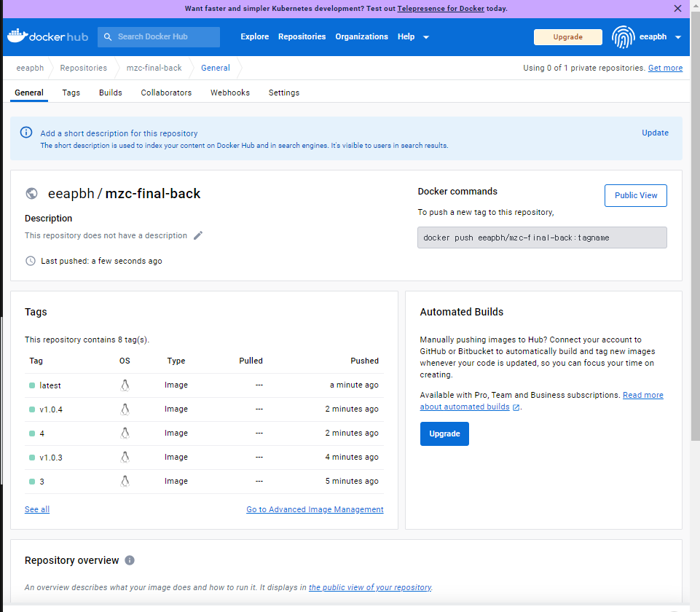This screenshot has width=700, height=612.
Task: Click the Pushed column header
Action: 364,361
